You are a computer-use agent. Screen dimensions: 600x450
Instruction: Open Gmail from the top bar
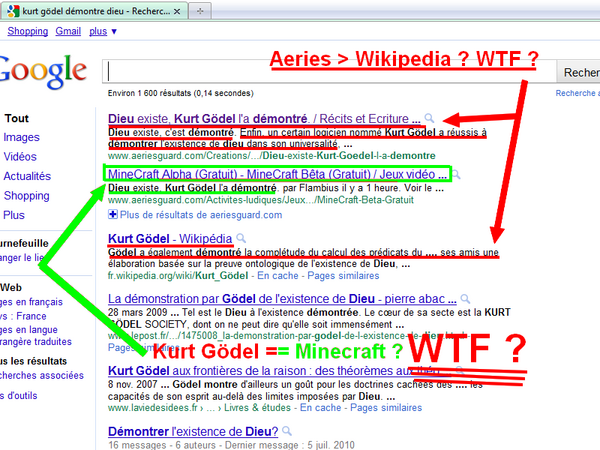68,31
